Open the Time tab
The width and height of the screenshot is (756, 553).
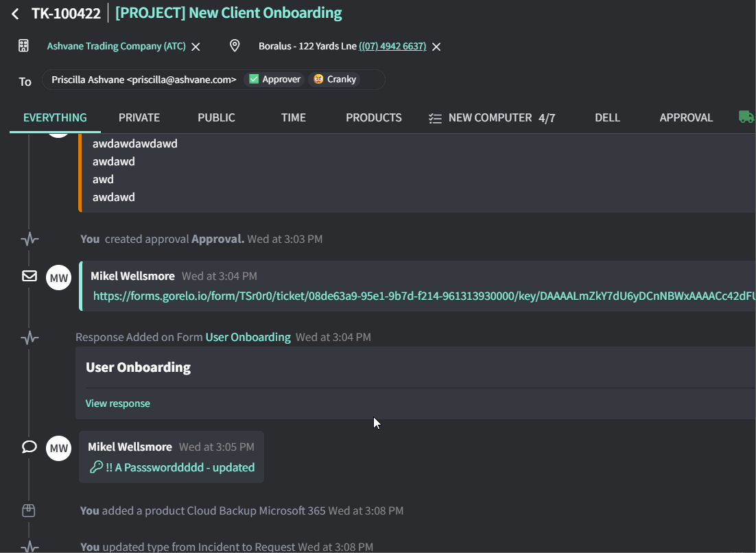(x=294, y=117)
